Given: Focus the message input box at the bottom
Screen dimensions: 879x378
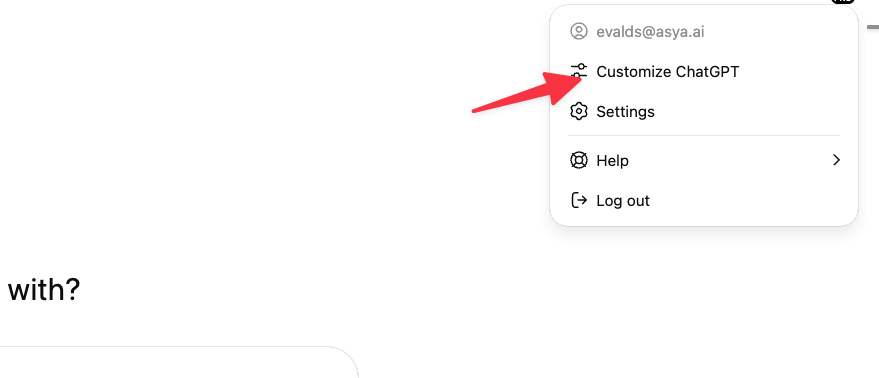Looking at the screenshot, I should coord(179,362).
